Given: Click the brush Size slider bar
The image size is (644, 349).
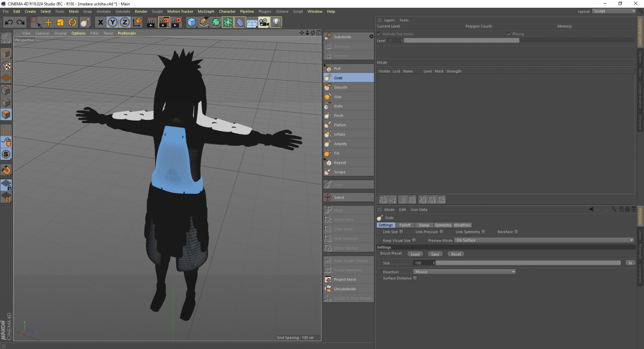Looking at the screenshot, I should (528, 263).
